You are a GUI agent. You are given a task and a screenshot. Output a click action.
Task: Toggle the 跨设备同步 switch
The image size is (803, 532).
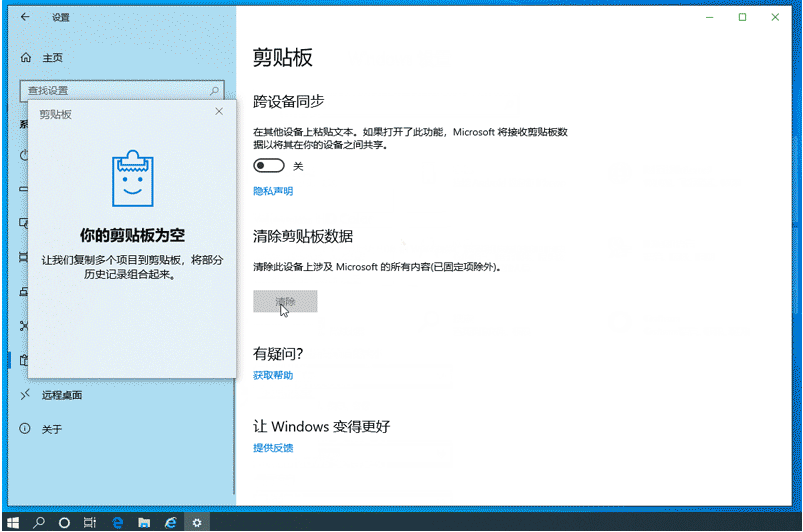coord(269,165)
